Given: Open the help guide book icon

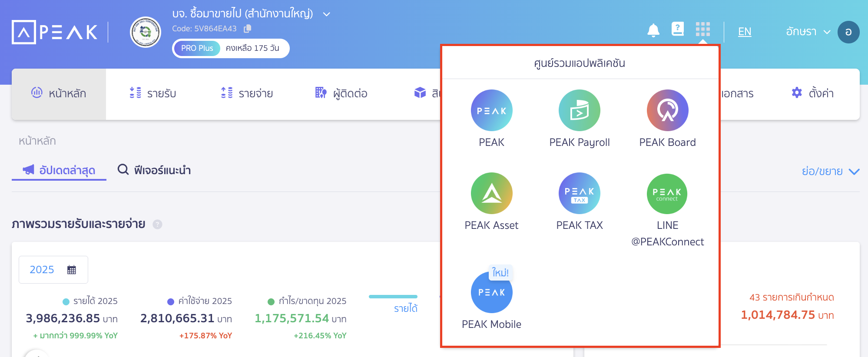Looking at the screenshot, I should click(x=678, y=29).
